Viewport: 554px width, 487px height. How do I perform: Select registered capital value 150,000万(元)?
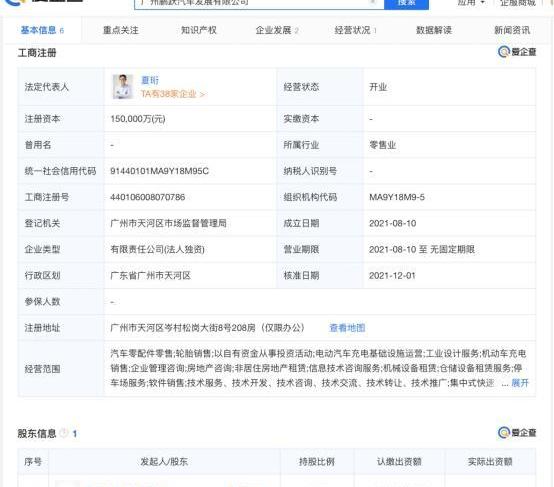coord(138,119)
